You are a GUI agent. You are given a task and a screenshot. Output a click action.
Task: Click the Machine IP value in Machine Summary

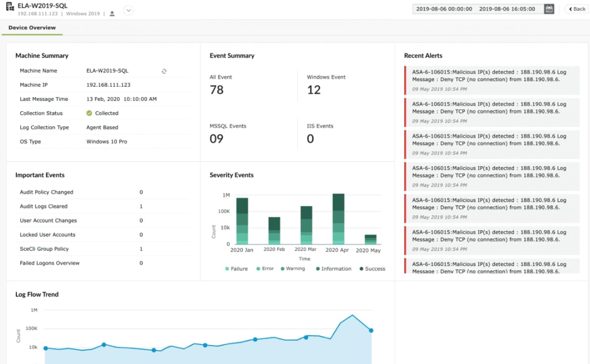point(108,85)
